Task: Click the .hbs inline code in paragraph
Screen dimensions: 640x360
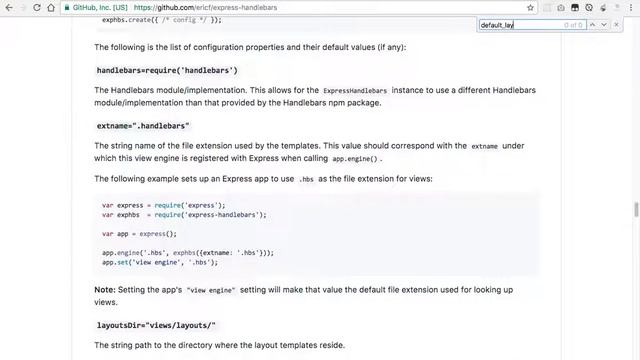Action: click(306, 179)
